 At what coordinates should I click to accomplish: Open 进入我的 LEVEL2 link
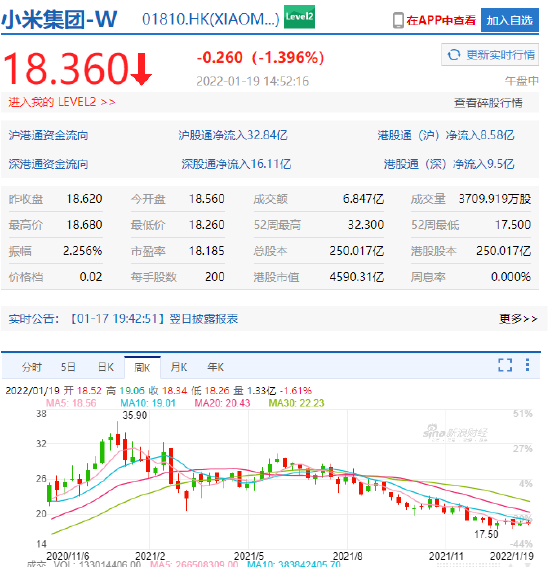click(x=62, y=102)
